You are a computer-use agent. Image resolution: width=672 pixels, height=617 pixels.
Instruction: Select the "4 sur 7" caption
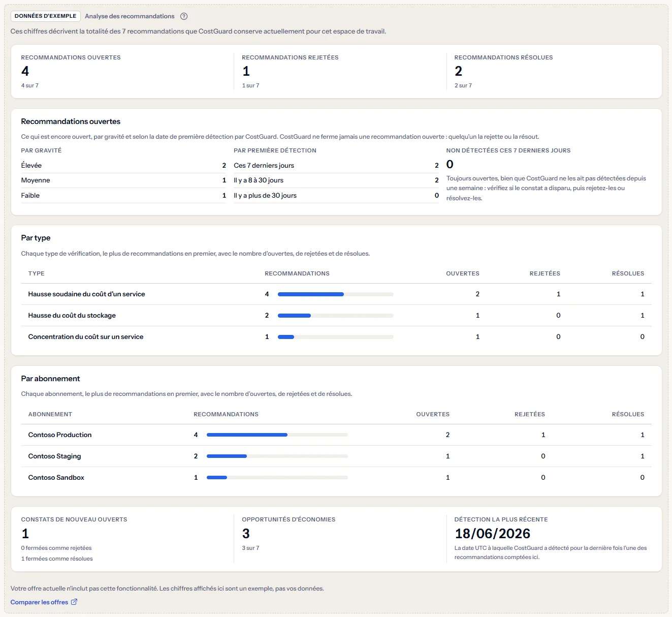30,85
